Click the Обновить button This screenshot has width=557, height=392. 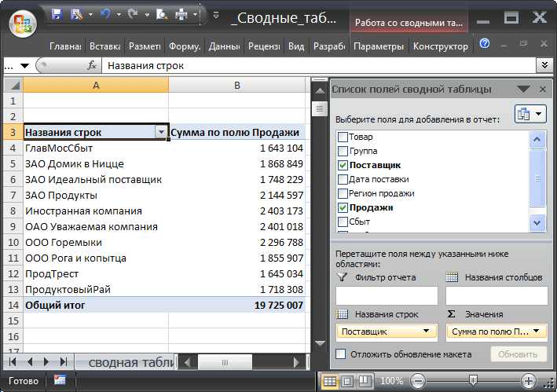[x=518, y=354]
